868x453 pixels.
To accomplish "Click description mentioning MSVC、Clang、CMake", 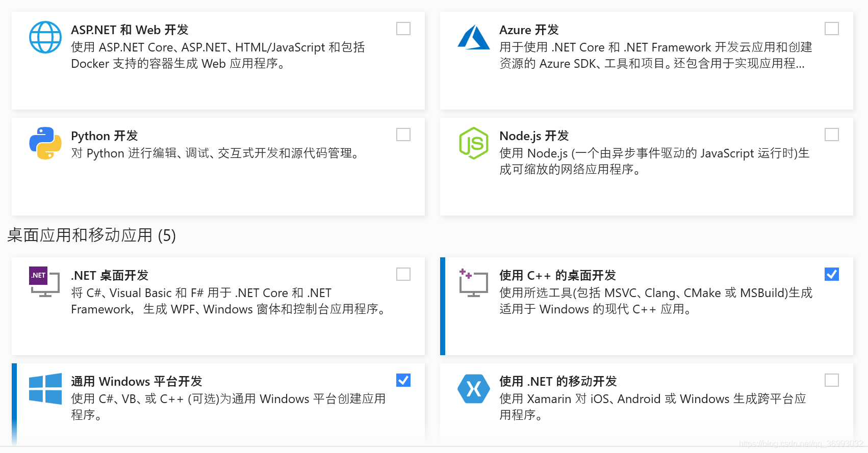I will tap(656, 301).
